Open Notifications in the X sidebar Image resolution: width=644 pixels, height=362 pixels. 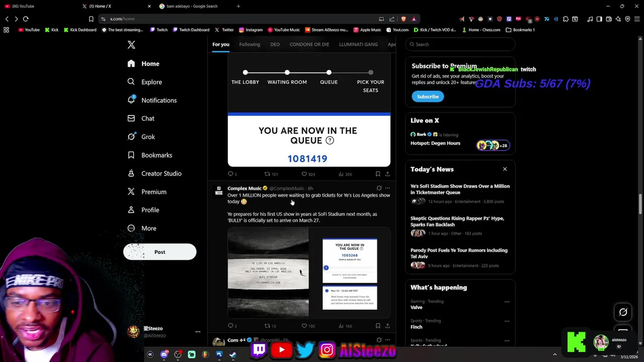152,100
